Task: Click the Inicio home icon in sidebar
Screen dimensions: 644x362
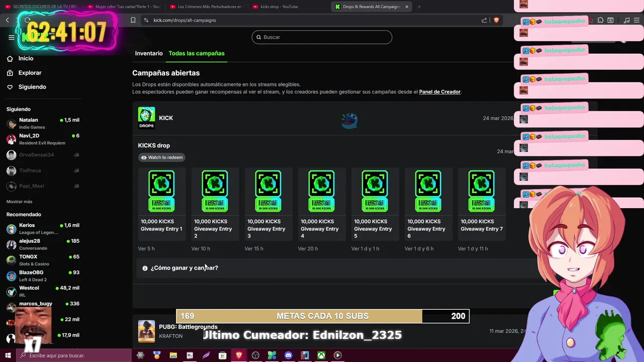Action: [10, 58]
